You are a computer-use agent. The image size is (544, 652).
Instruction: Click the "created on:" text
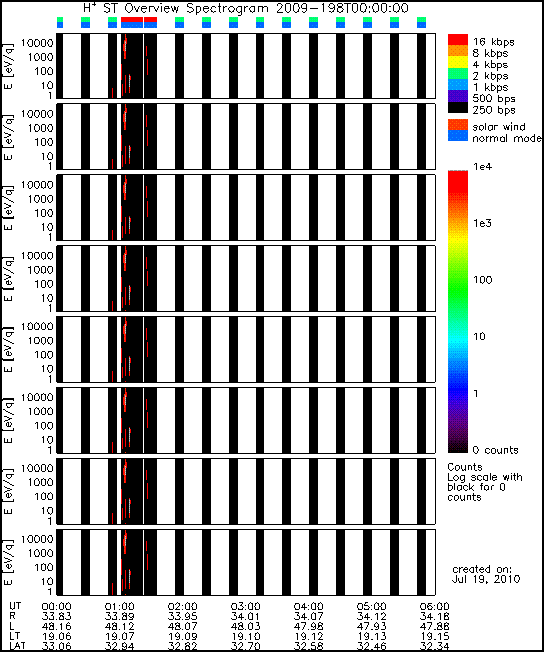[482, 569]
